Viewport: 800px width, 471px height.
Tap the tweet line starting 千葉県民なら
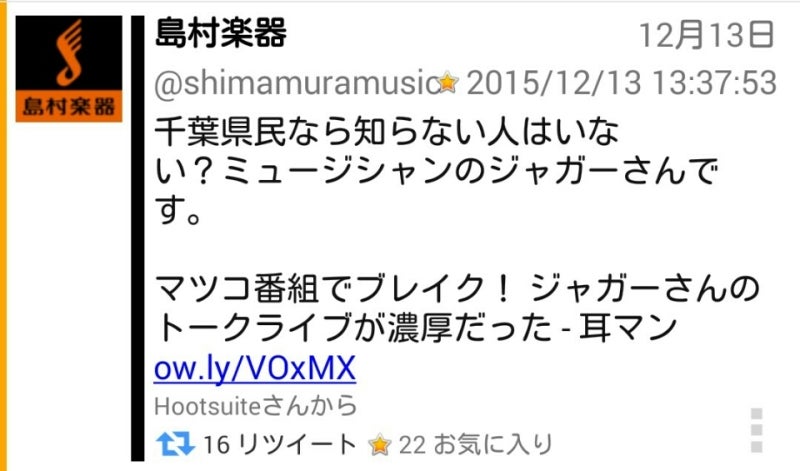tap(386, 131)
